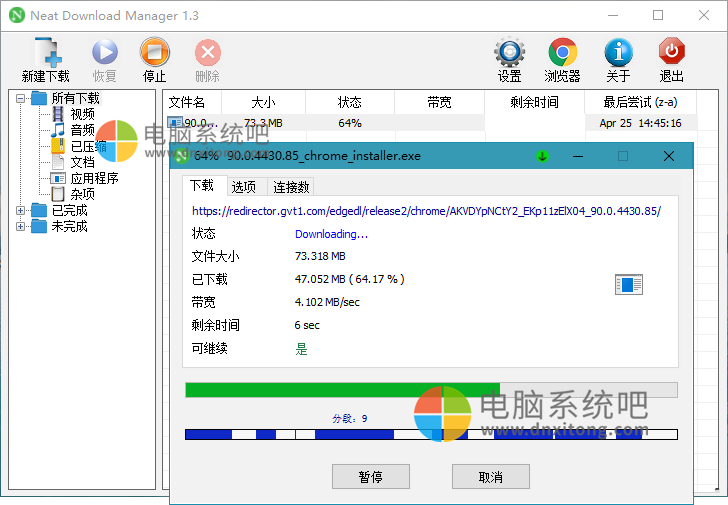Click the 64% status cell

(350, 123)
